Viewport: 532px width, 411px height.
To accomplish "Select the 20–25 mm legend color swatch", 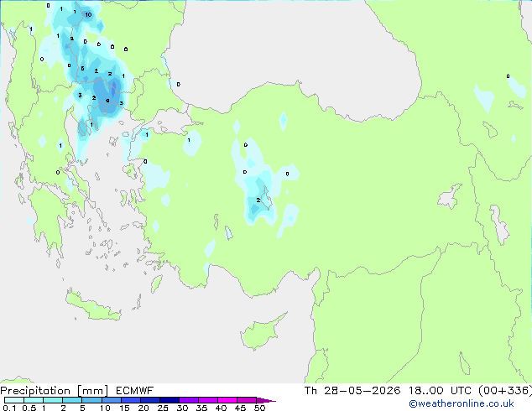I will pos(149,400).
